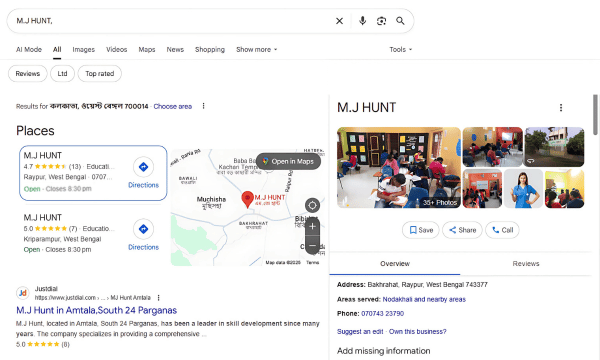Zoom out on the map
Screen dimensions: 600x360
point(312,246)
